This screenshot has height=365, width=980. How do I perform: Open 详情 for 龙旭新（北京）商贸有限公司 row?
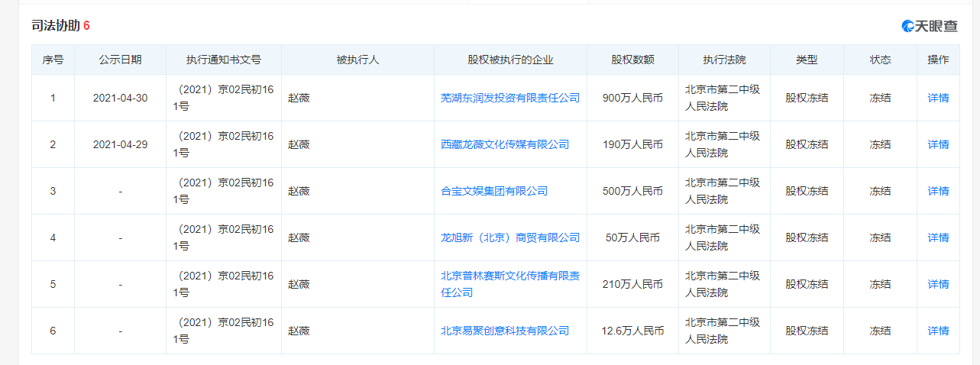click(x=938, y=237)
